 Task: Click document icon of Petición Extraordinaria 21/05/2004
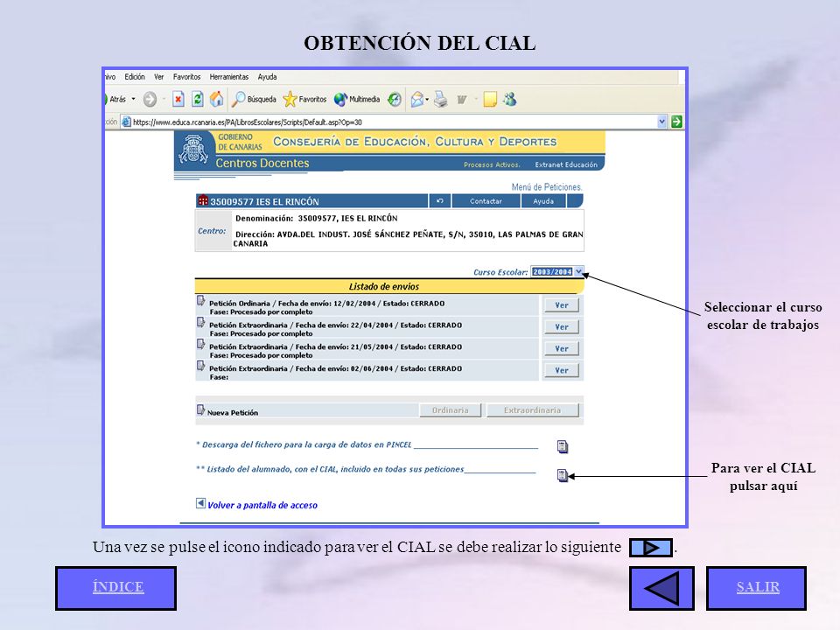click(x=201, y=344)
